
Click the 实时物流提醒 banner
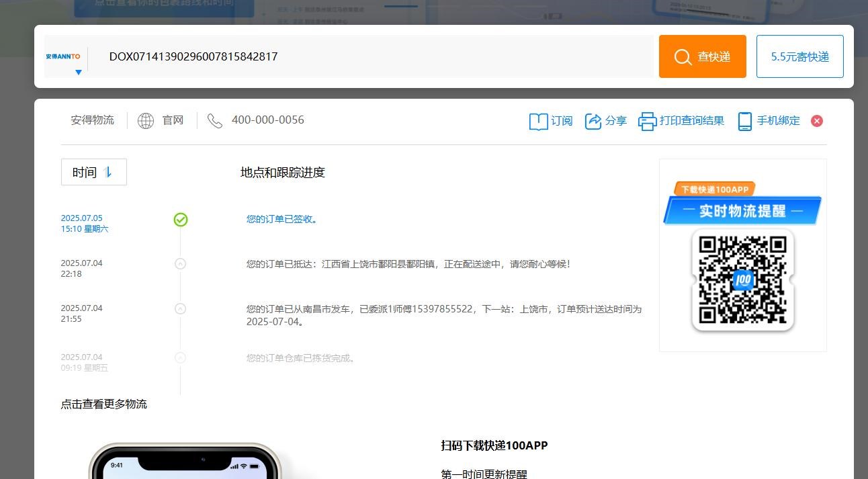[x=742, y=210]
